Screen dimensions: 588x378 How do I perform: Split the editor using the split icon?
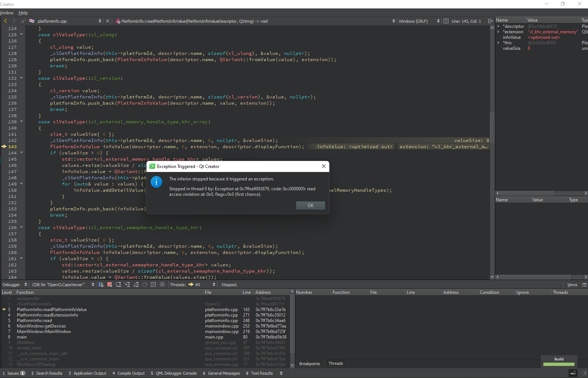(490, 21)
